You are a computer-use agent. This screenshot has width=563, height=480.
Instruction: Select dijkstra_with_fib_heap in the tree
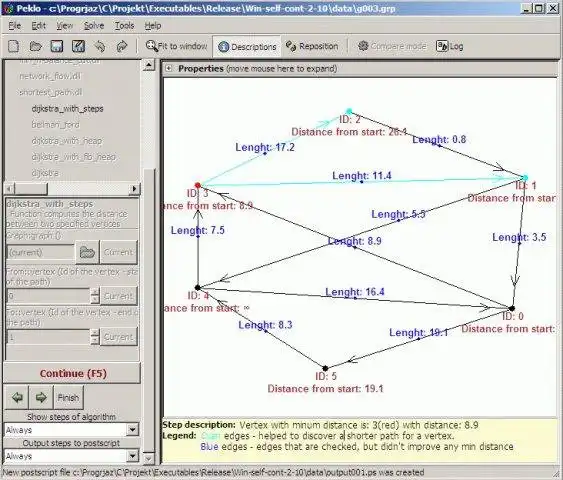point(74,157)
